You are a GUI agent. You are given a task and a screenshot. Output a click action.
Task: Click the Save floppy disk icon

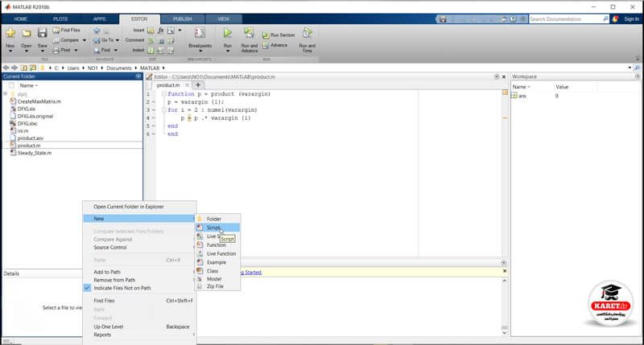pos(42,33)
